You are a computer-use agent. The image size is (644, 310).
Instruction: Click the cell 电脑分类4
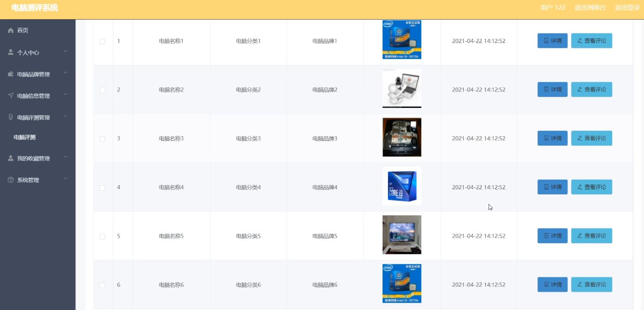pos(248,187)
